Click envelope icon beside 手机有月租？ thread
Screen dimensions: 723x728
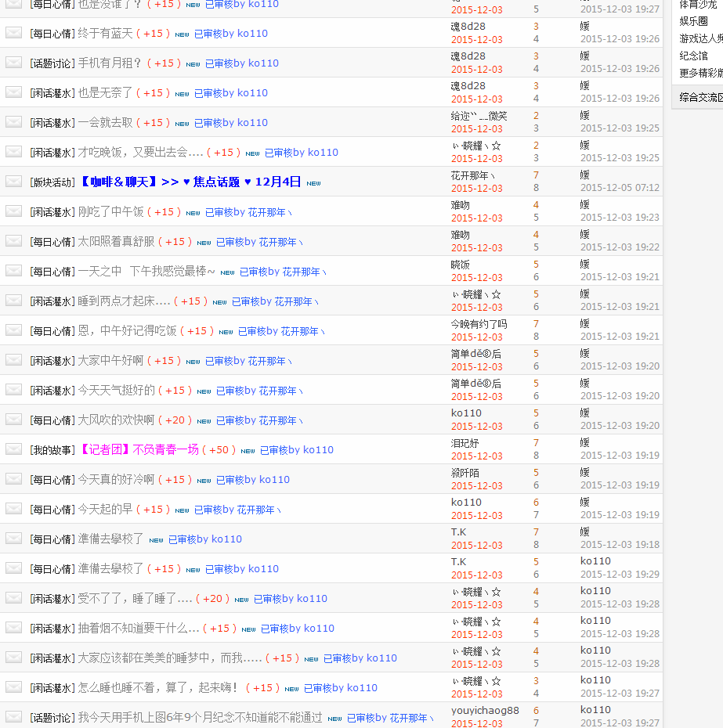pyautogui.click(x=13, y=63)
